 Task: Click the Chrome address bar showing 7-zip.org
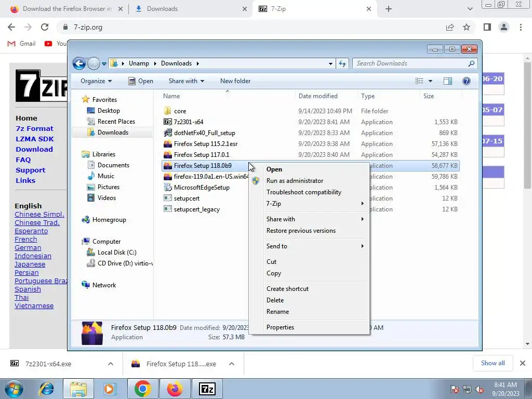click(251, 27)
